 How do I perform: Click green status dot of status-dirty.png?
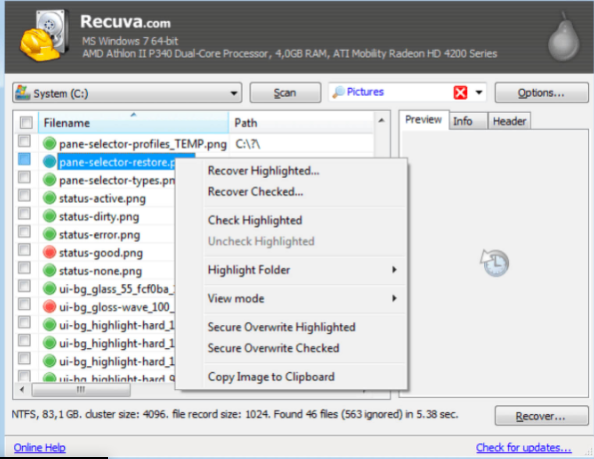49,216
